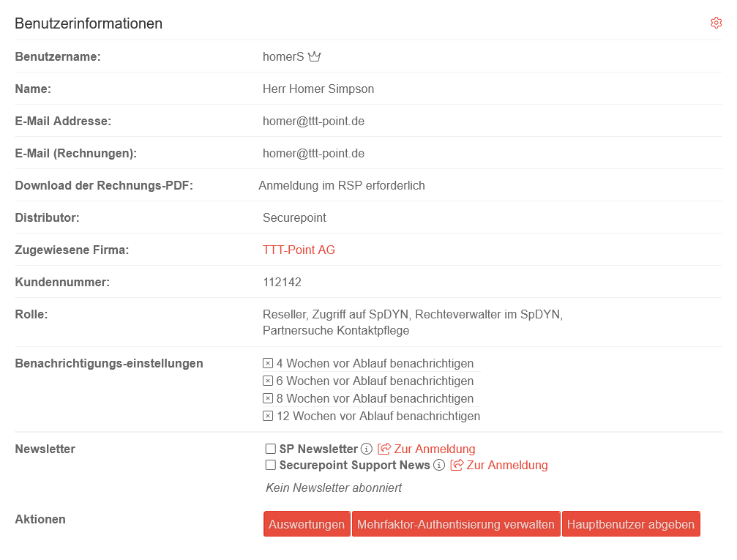Toggle 12 Wochen vor Ablauf notification

click(x=268, y=416)
